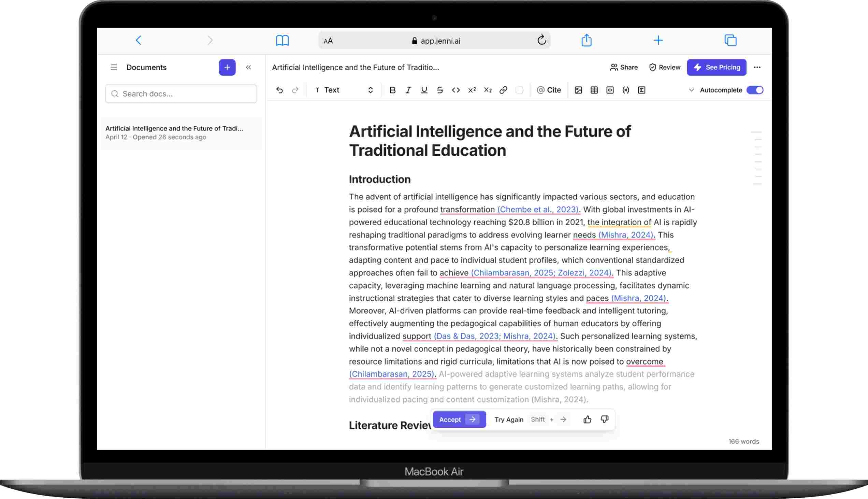Expand chevron beside Autocomplete
868x499 pixels.
coord(691,90)
